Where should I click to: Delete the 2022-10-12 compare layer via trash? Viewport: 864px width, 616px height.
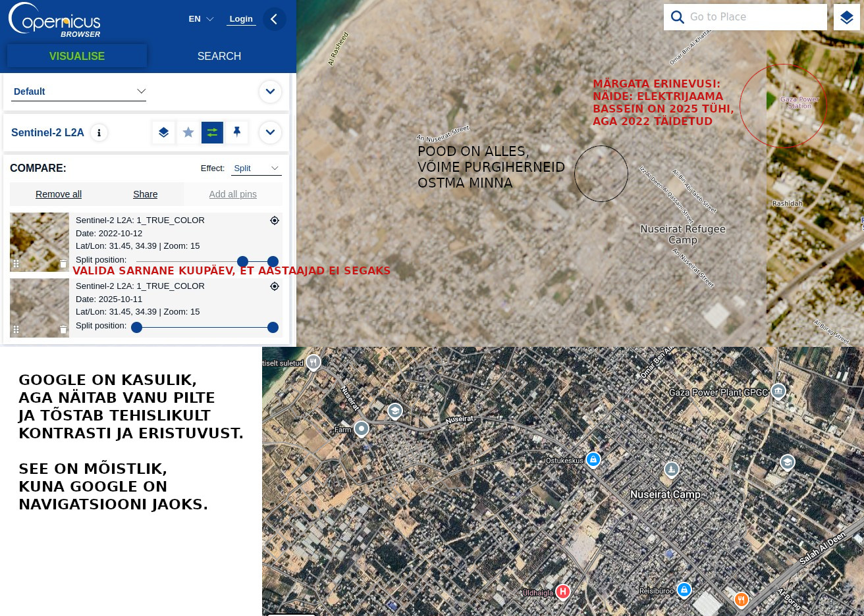pos(63,264)
